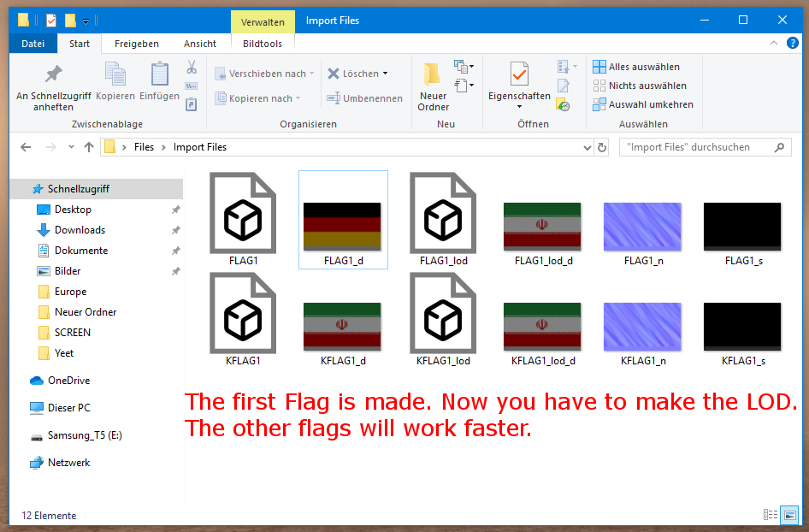The height and width of the screenshot is (532, 809).
Task: Switch to the Freigeben tab
Action: 136,44
